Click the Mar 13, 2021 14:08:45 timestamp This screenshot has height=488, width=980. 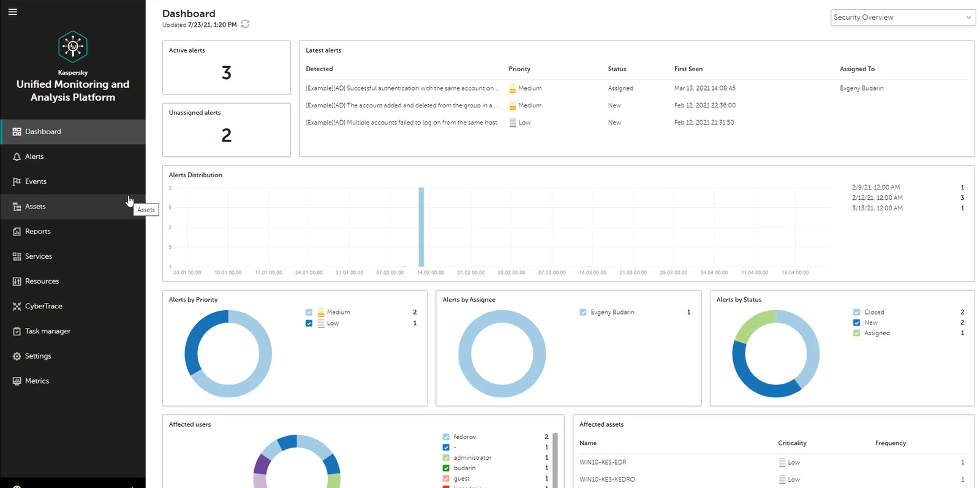(x=705, y=88)
